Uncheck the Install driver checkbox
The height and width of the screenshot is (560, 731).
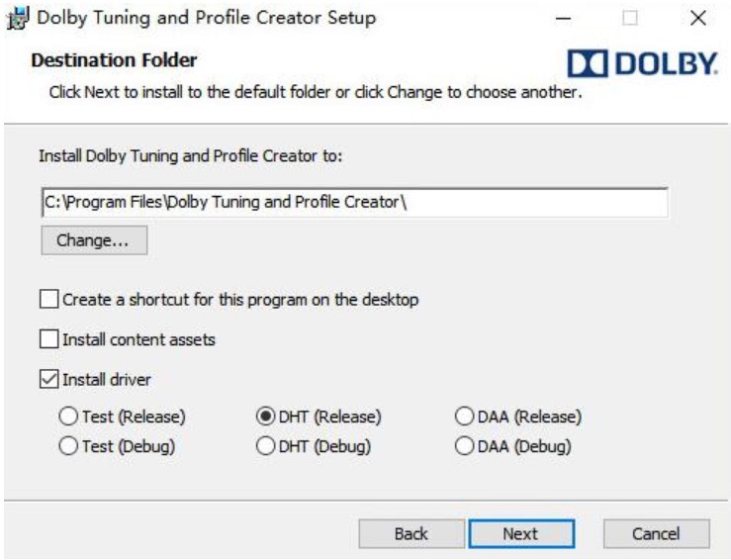coord(48,380)
